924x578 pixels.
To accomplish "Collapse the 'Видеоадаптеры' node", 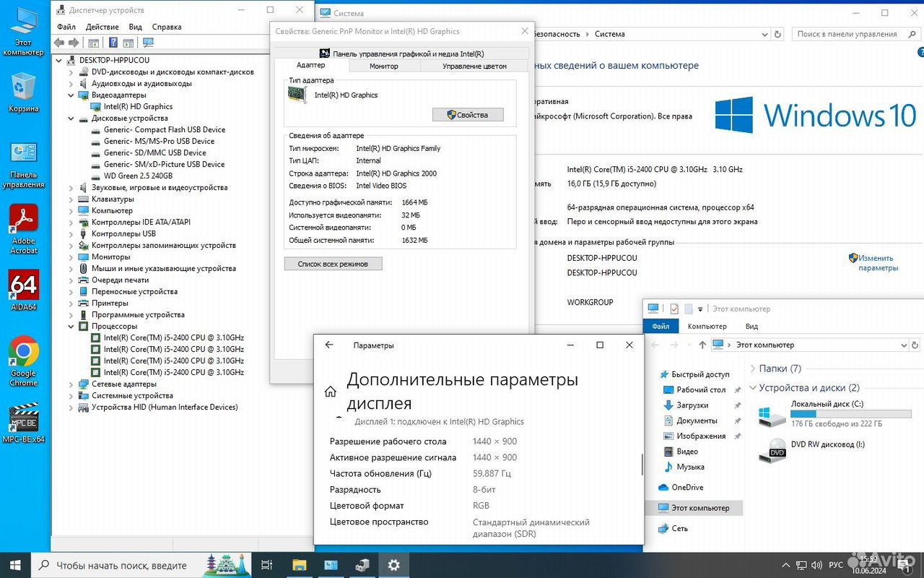I will [71, 95].
